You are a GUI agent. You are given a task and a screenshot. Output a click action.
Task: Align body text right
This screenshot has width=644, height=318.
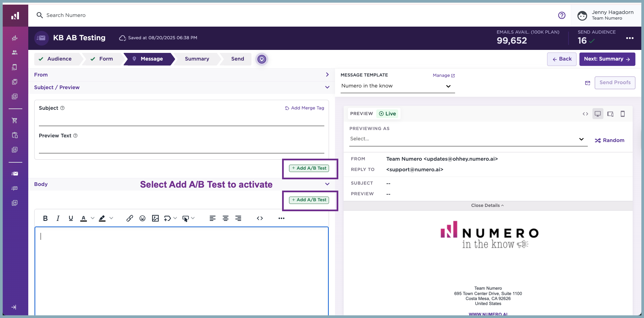pos(238,218)
